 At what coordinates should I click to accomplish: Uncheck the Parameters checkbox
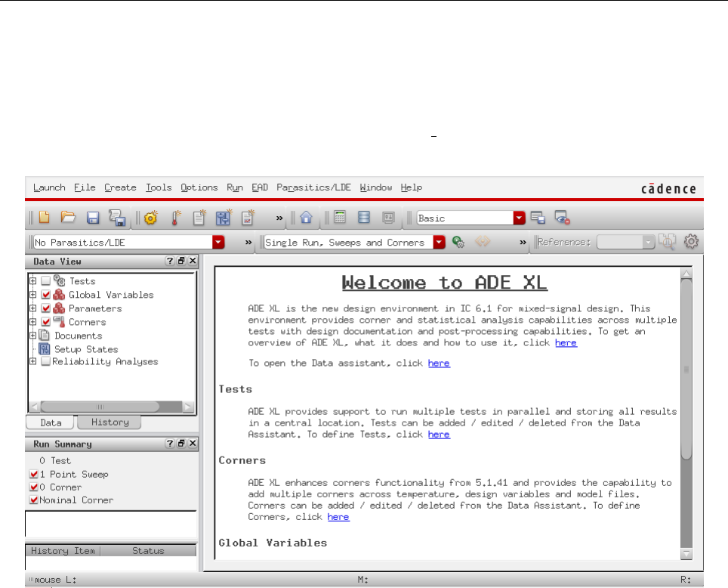coord(45,308)
